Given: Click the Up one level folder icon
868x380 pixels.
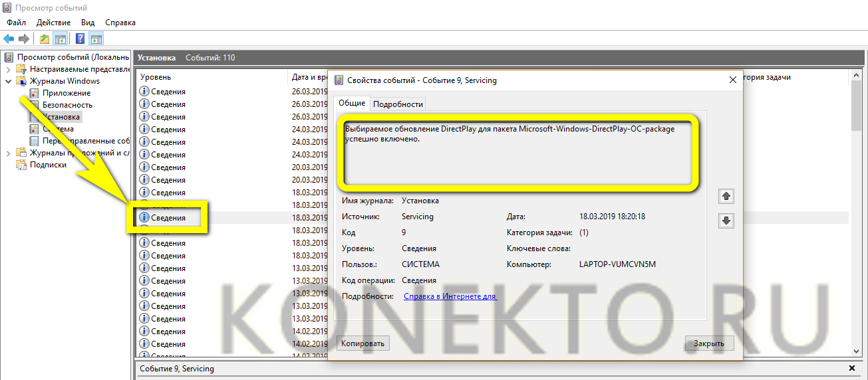Looking at the screenshot, I should tap(44, 39).
